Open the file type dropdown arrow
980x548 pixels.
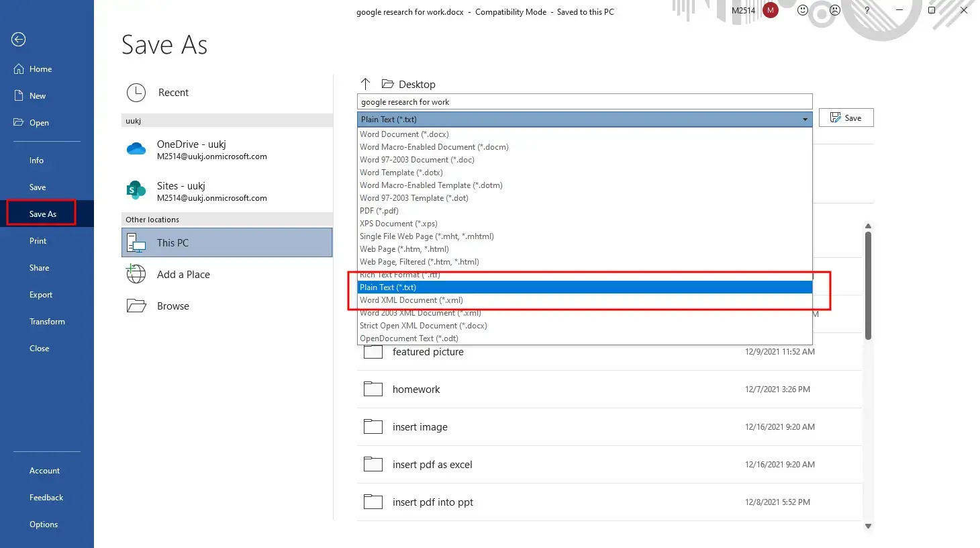coord(805,120)
